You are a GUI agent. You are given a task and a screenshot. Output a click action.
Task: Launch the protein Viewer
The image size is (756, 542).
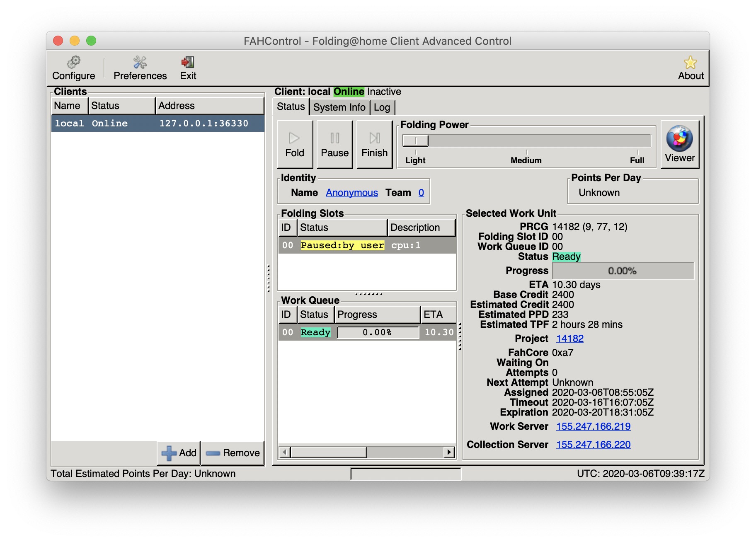click(679, 144)
